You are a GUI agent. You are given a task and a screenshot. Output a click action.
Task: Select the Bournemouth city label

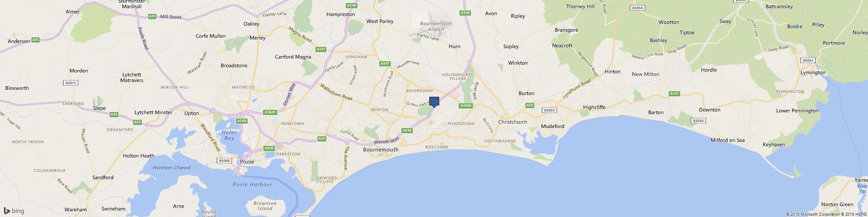380,149
